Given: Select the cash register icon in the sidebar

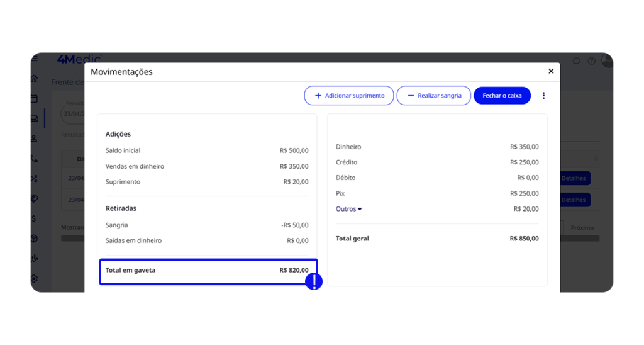Looking at the screenshot, I should (35, 118).
